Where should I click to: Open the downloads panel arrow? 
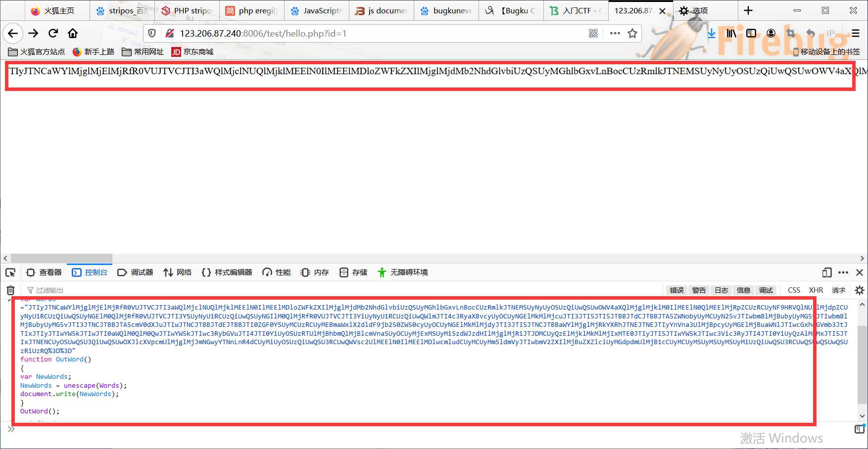(x=711, y=33)
